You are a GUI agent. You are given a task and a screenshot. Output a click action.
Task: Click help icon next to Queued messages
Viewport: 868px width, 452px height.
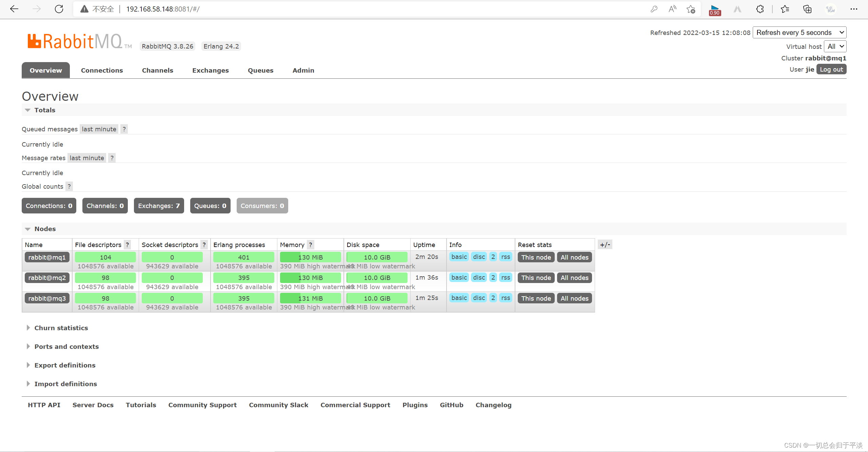pyautogui.click(x=124, y=129)
